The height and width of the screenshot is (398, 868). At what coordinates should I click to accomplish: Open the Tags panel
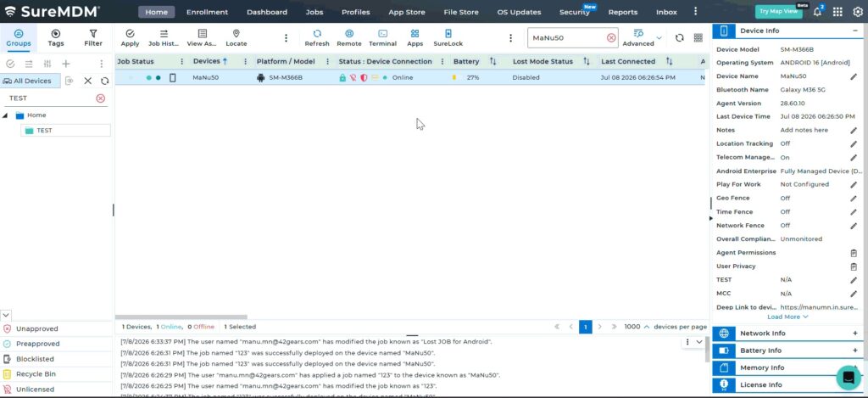coord(56,37)
